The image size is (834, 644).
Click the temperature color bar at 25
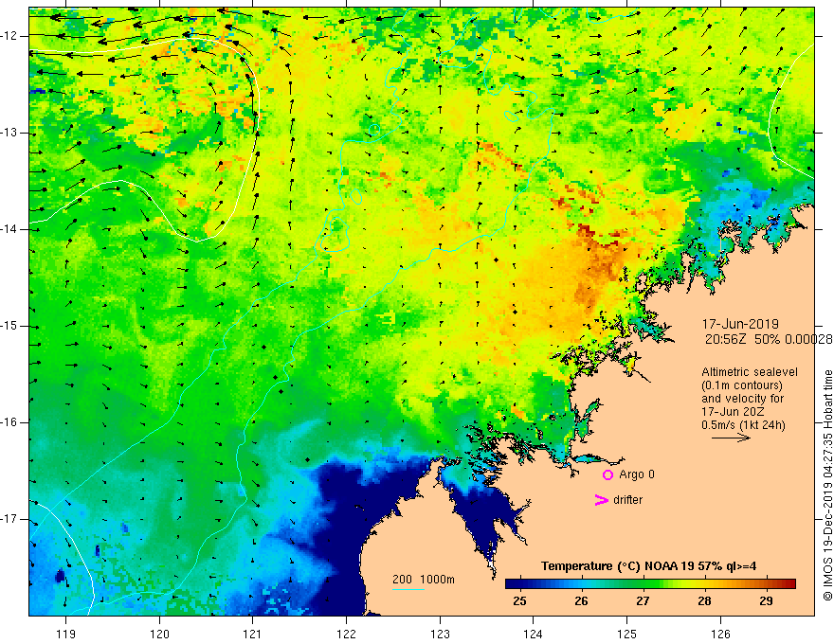pos(519,584)
